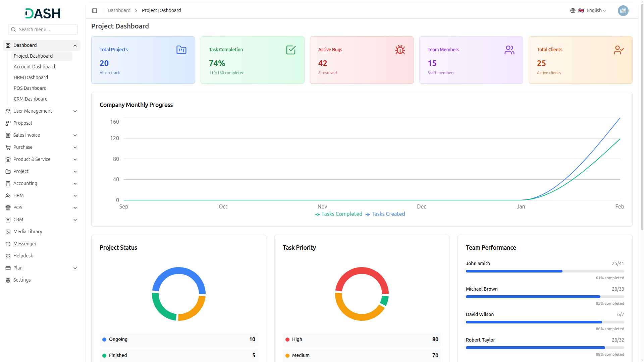Expand the Project sidebar item
This screenshot has height=362, width=644.
42,172
